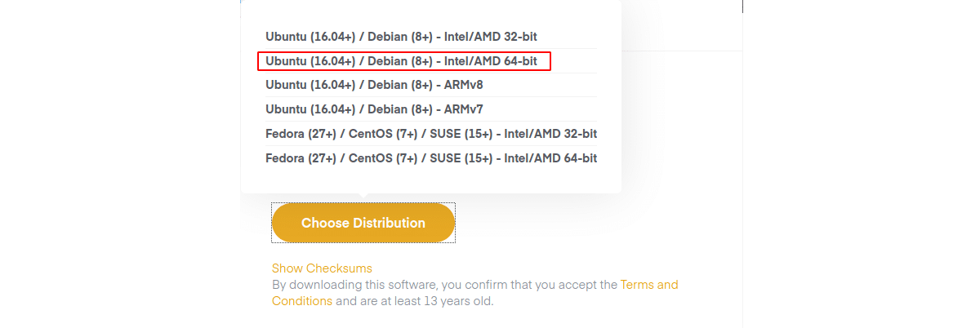Pick the 32-bit Ubuntu Intel/AMD distribution
Viewport: 980px width, 328px height.
[401, 37]
